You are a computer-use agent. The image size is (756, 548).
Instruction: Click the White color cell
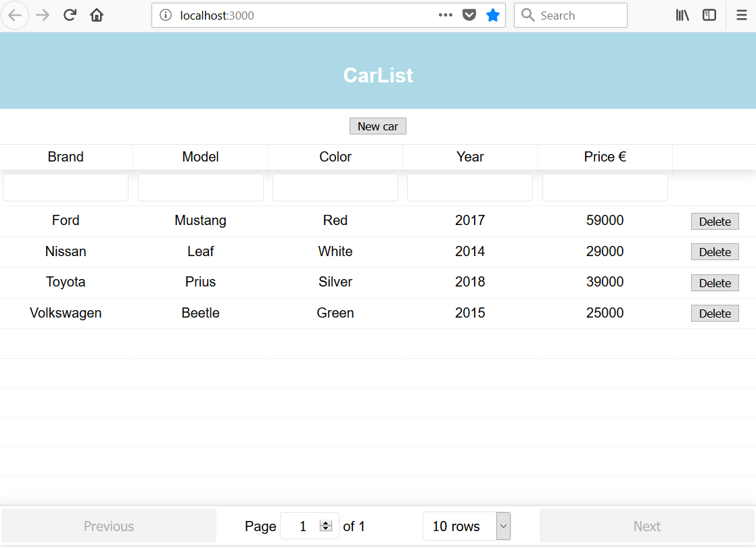[335, 251]
